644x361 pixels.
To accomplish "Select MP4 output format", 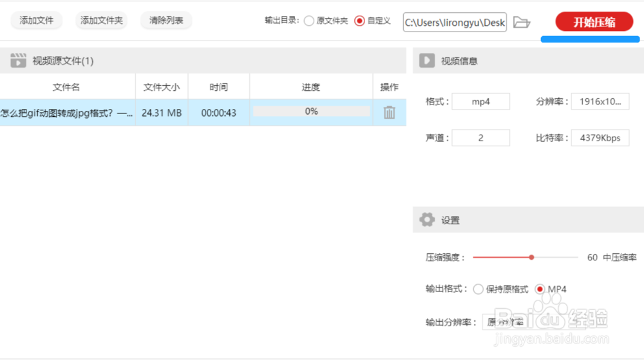I will [x=540, y=289].
